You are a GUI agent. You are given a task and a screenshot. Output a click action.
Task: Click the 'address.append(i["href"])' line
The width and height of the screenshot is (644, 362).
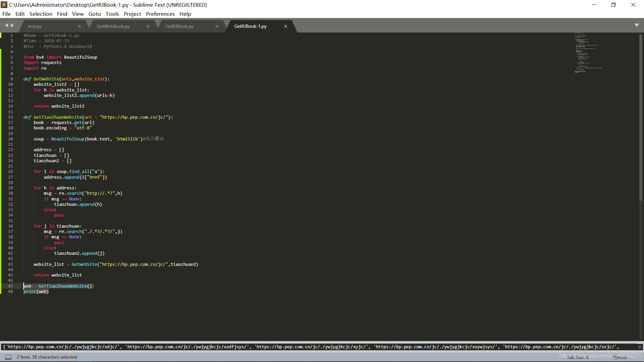pos(75,177)
